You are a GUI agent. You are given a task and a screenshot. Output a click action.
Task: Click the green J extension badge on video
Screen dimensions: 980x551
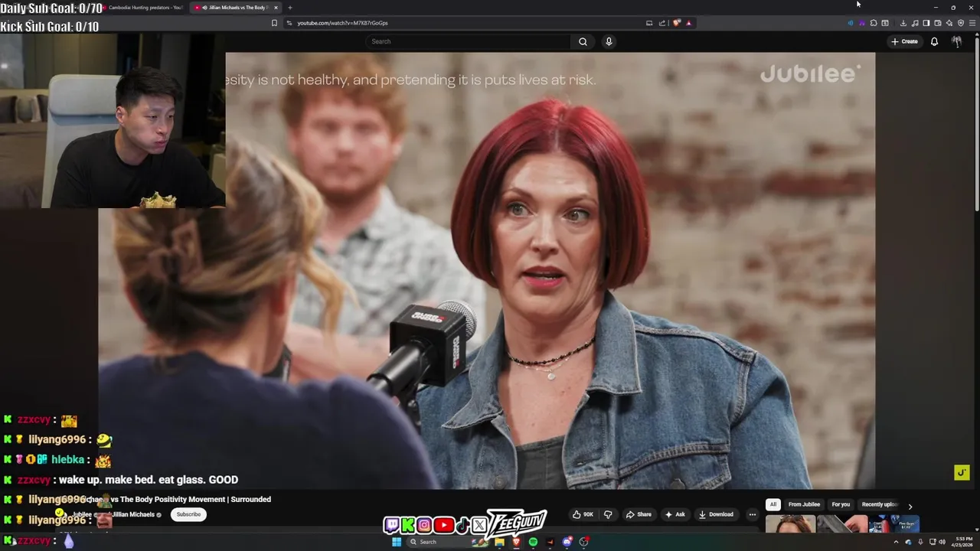[x=962, y=472]
